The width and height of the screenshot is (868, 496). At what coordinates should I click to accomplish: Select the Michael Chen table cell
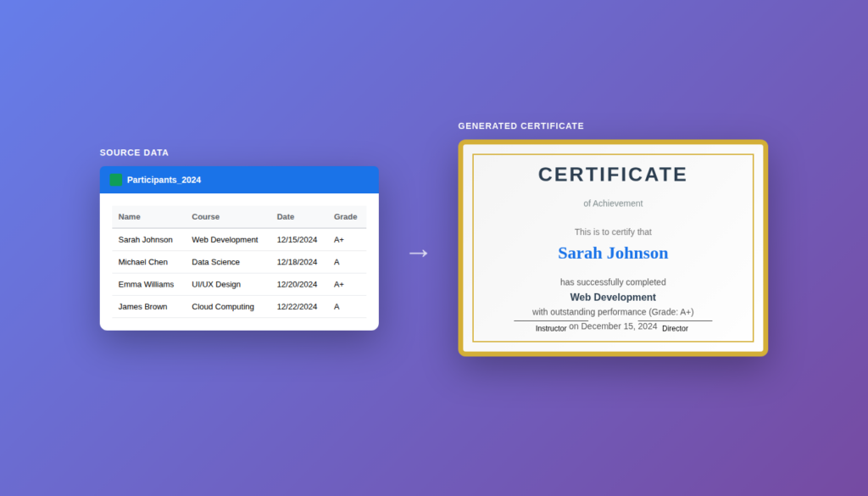point(142,262)
